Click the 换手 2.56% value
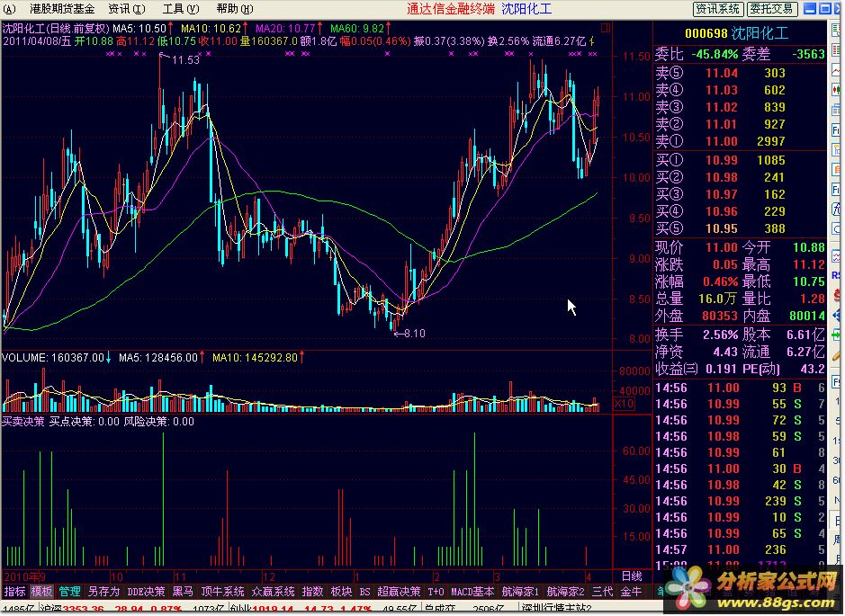The width and height of the screenshot is (845, 616). click(721, 335)
